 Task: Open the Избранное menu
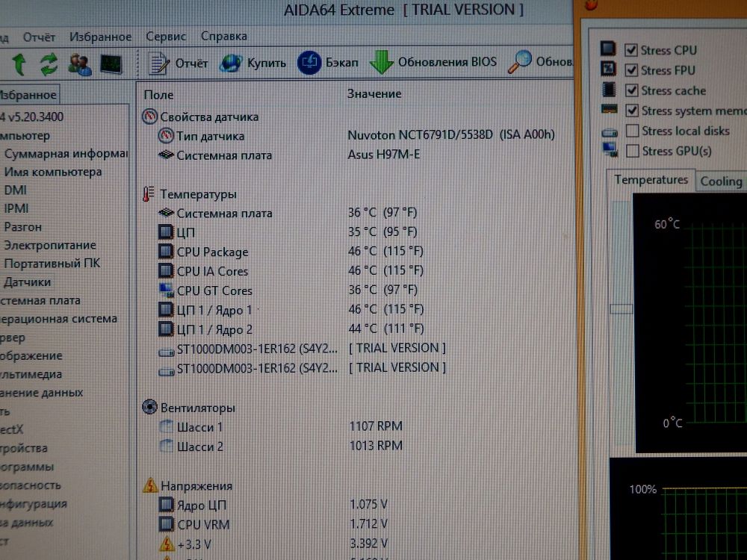[101, 37]
